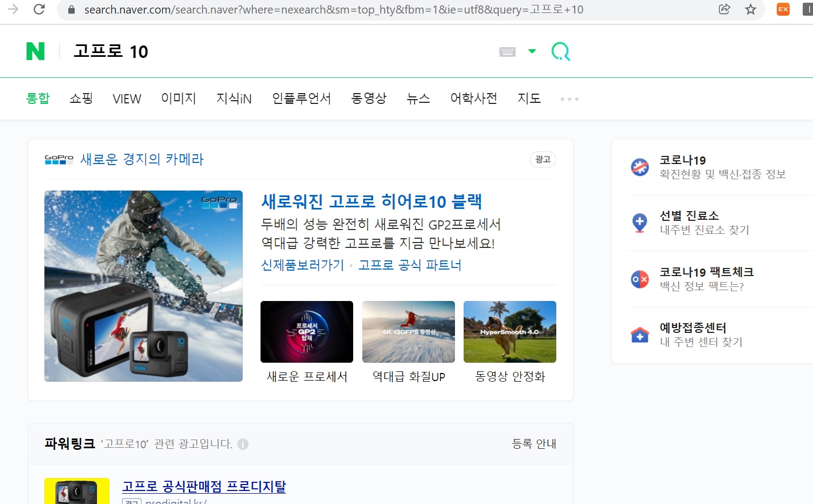Click the 동영상 안정화 caption
This screenshot has height=504, width=813.
pyautogui.click(x=510, y=376)
